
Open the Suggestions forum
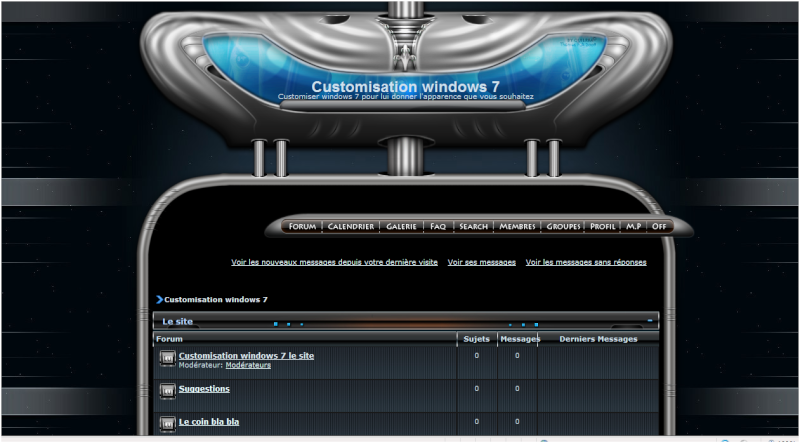click(x=204, y=389)
